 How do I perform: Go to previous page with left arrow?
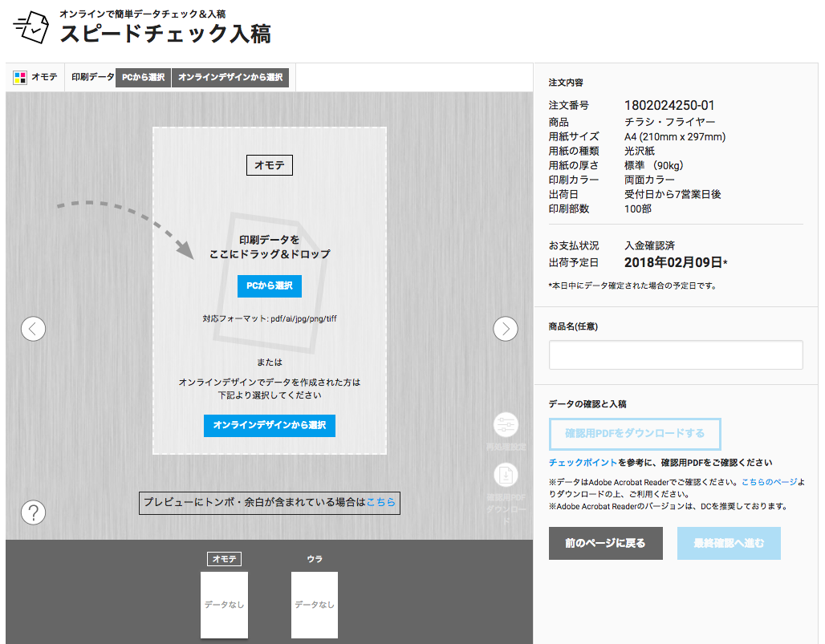pyautogui.click(x=33, y=329)
